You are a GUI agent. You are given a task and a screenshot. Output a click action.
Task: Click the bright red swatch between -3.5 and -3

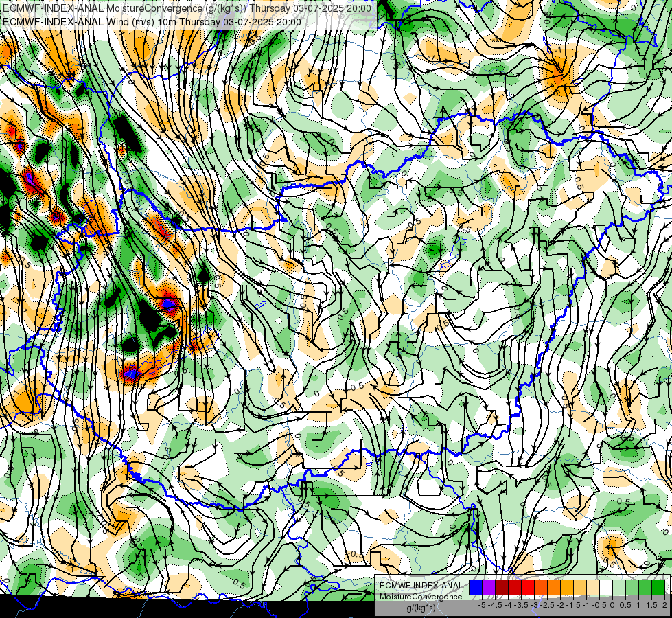[x=528, y=588]
